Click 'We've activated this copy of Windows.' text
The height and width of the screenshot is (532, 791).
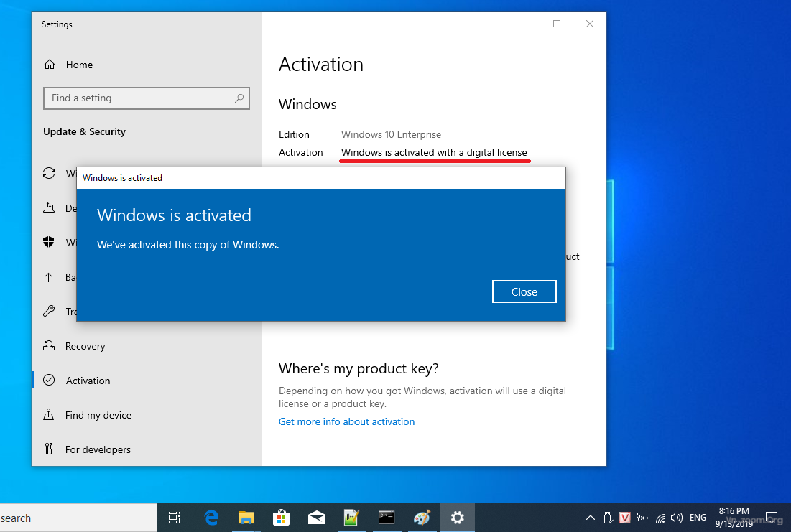(x=188, y=245)
